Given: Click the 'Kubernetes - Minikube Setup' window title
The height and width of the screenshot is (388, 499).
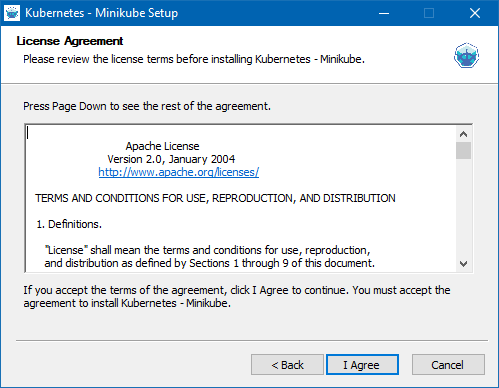Looking at the screenshot, I should tap(102, 13).
